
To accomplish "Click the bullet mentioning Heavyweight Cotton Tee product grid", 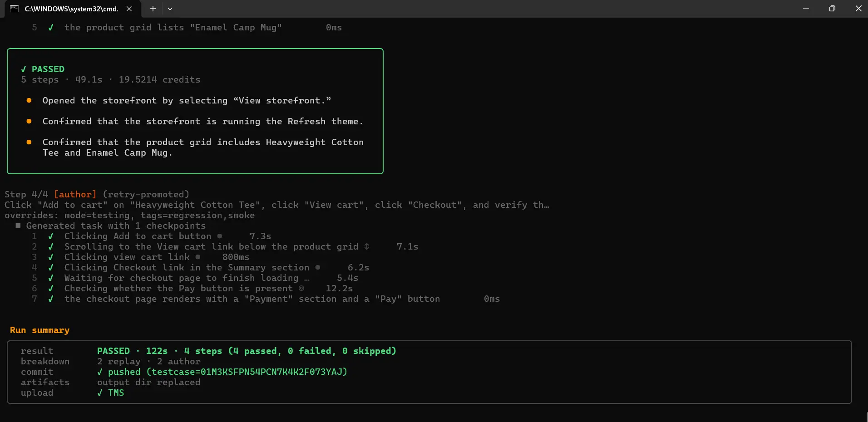I will tap(203, 147).
